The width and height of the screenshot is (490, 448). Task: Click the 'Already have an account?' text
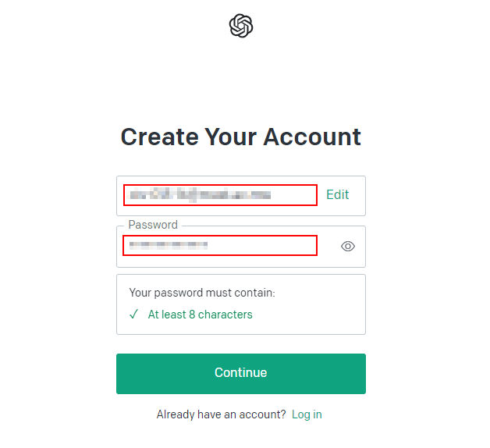coord(221,414)
